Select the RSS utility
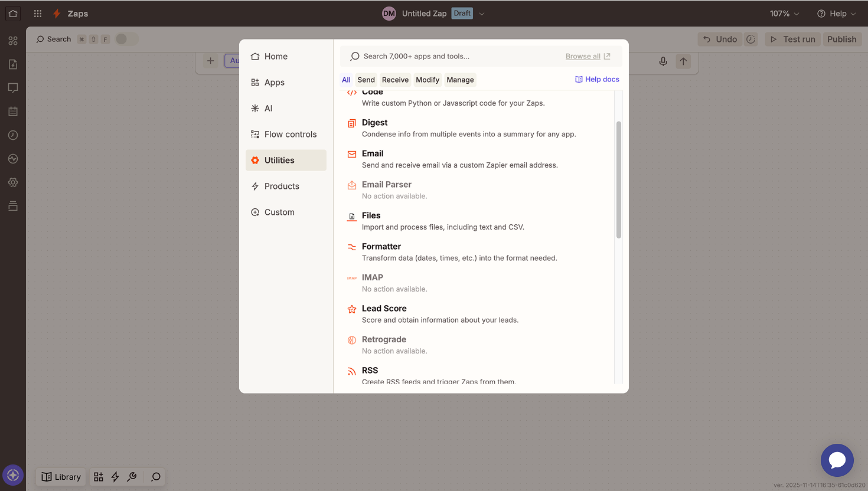The width and height of the screenshot is (868, 491). click(477, 375)
